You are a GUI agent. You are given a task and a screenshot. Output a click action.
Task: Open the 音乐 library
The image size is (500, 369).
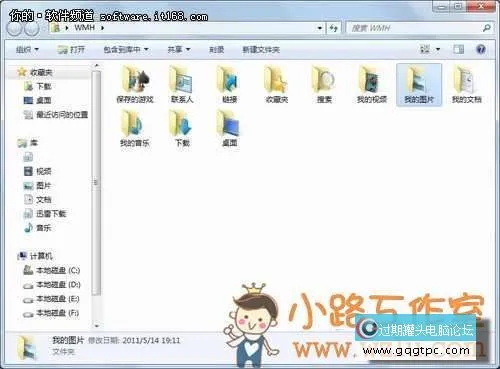[38, 228]
